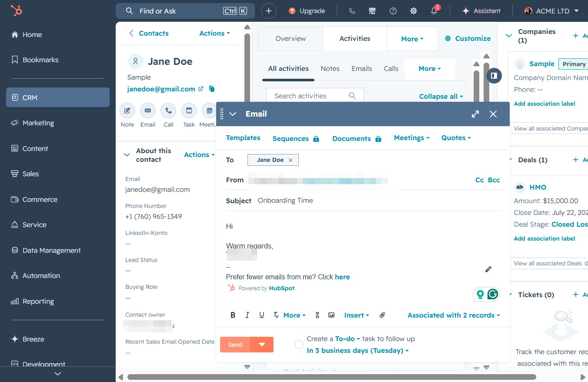Viewport: 588px width, 382px height.
Task: Click the Call action icon under Jane Doe
Action: (x=168, y=111)
